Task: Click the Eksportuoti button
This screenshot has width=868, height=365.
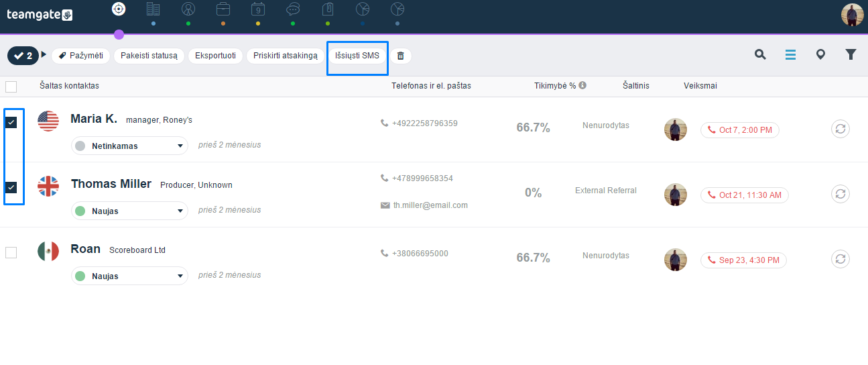Action: point(215,56)
